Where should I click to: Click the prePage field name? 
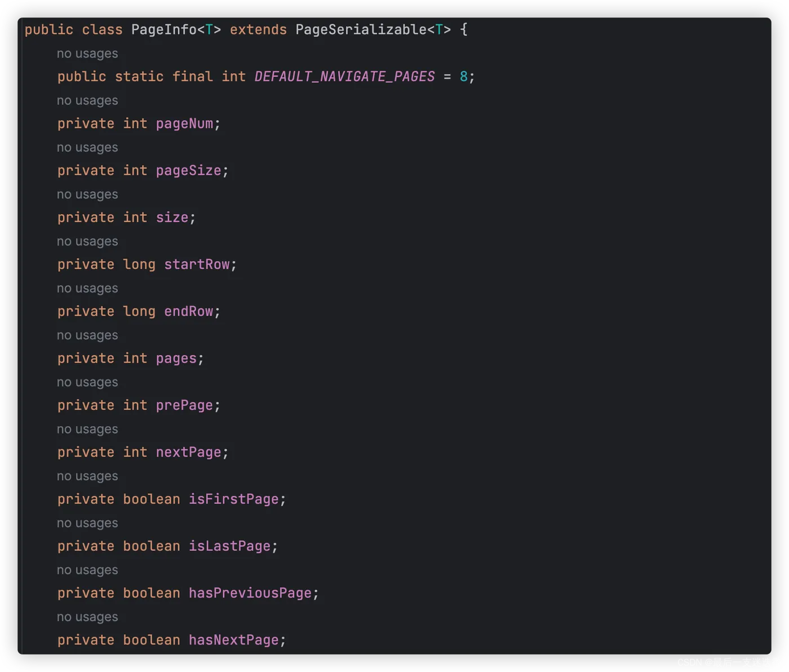184,405
